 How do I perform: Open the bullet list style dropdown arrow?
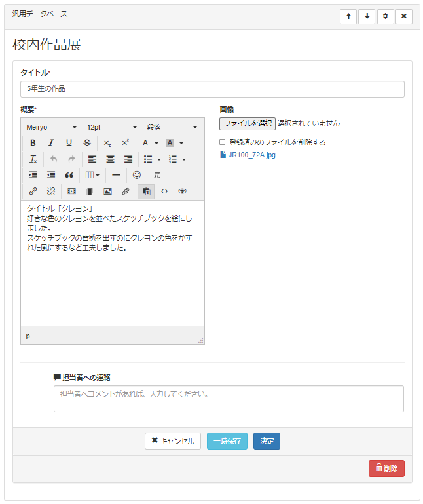coord(158,159)
